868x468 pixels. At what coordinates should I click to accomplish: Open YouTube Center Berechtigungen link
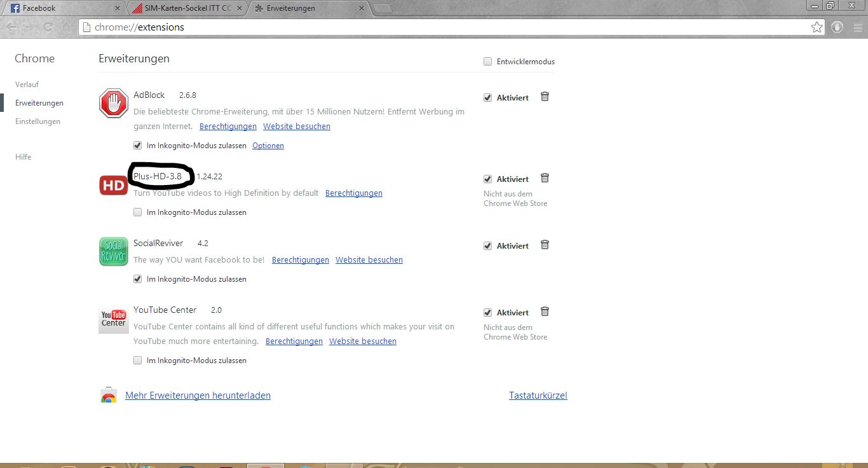(x=294, y=341)
